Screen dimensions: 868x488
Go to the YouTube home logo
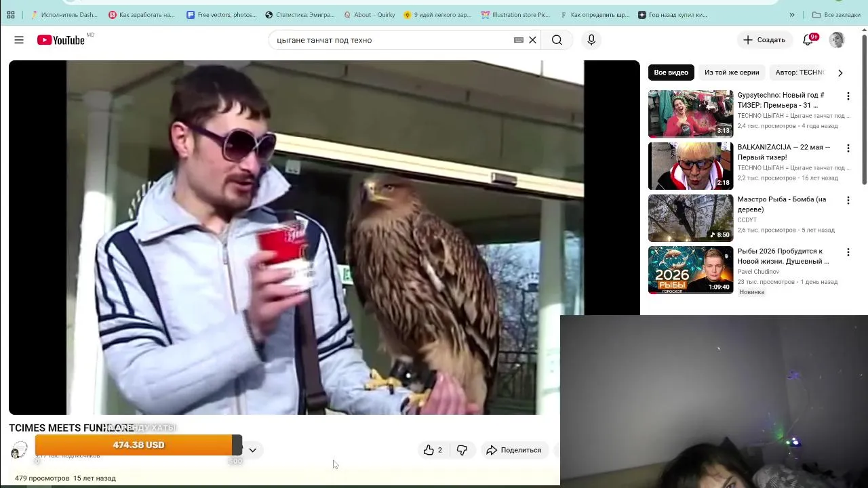coord(61,40)
